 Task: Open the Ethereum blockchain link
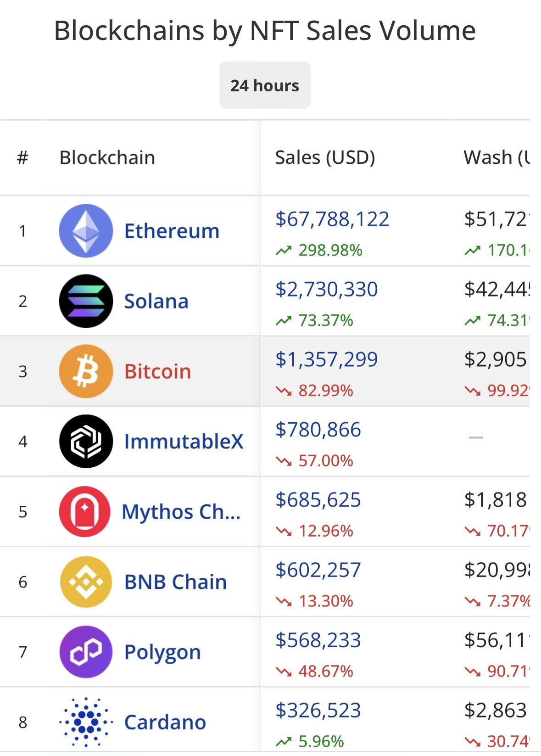[x=172, y=231]
